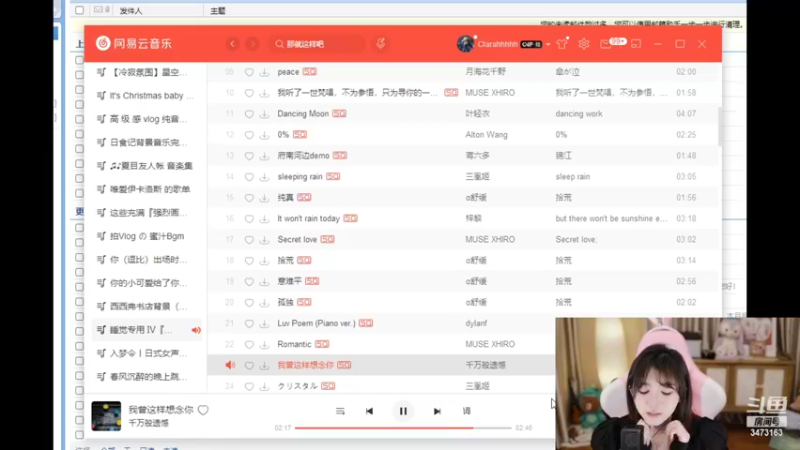
Task: Click into the music search box
Action: coord(317,44)
